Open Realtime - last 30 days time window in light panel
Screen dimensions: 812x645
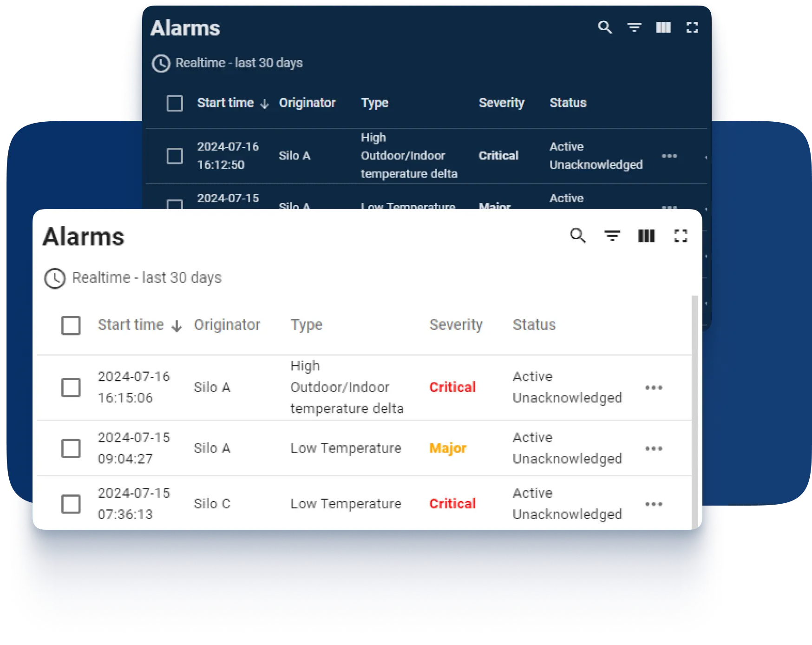point(146,278)
